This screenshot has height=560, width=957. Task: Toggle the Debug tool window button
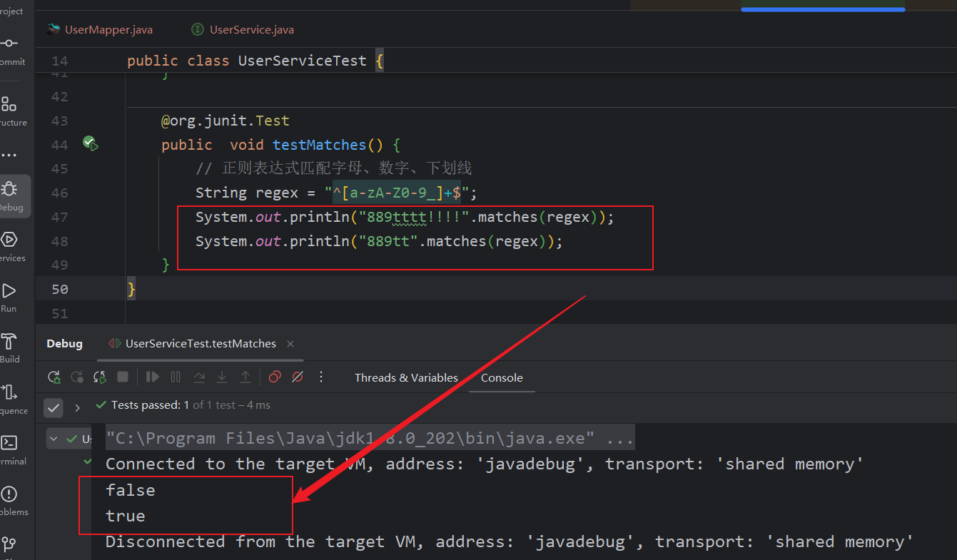click(x=10, y=194)
